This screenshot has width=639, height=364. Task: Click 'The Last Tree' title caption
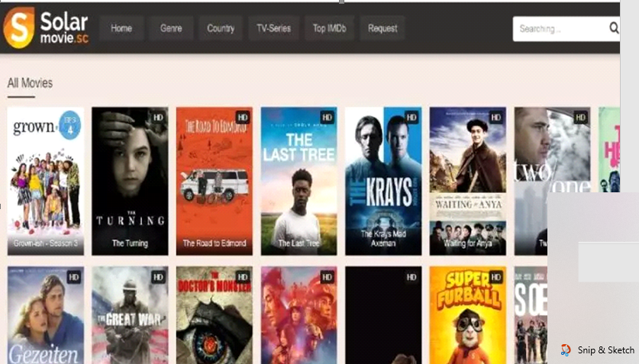pos(299,243)
